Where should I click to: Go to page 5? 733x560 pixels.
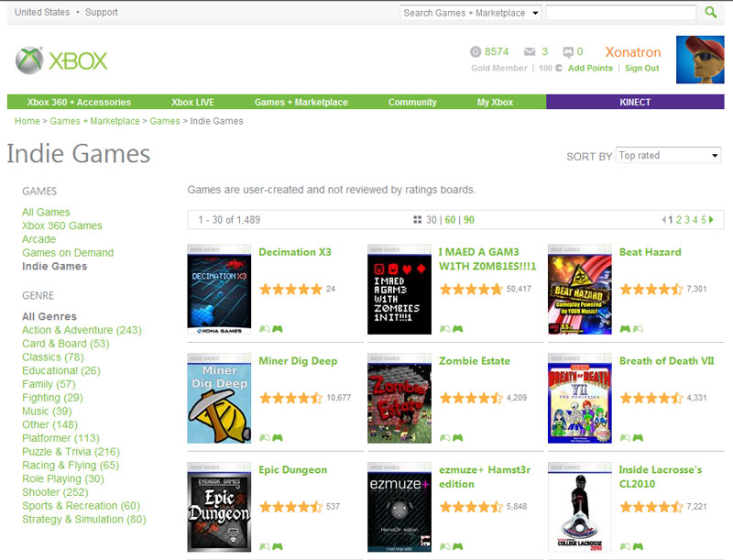[x=703, y=220]
